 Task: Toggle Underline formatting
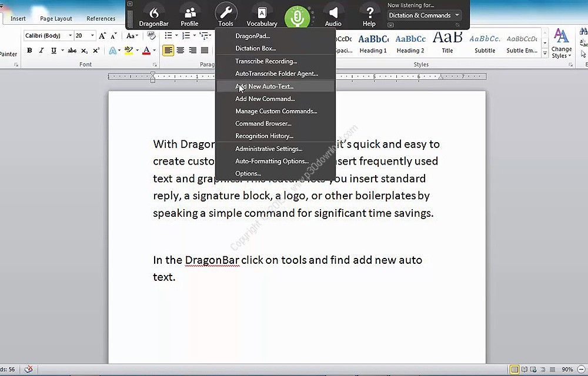pos(54,51)
